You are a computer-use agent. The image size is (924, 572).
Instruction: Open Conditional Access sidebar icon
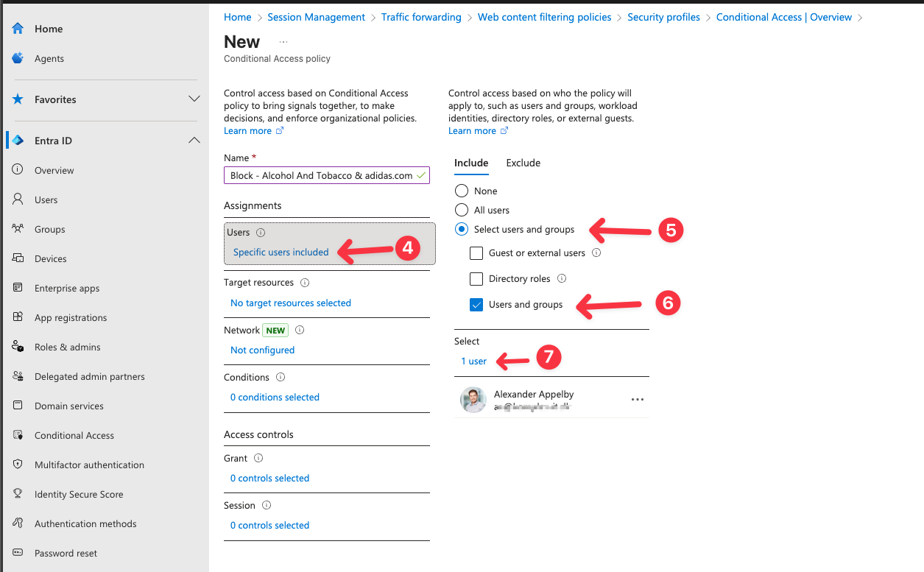tap(18, 435)
